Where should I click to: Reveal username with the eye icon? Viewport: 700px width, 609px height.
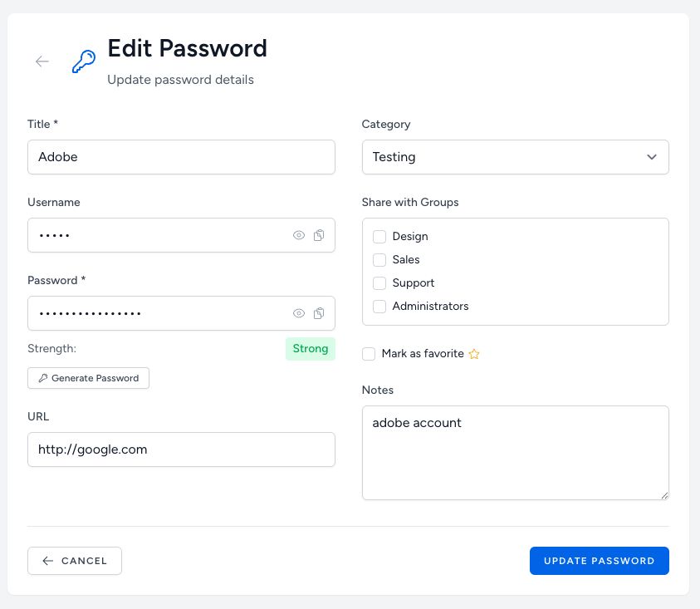click(x=299, y=235)
